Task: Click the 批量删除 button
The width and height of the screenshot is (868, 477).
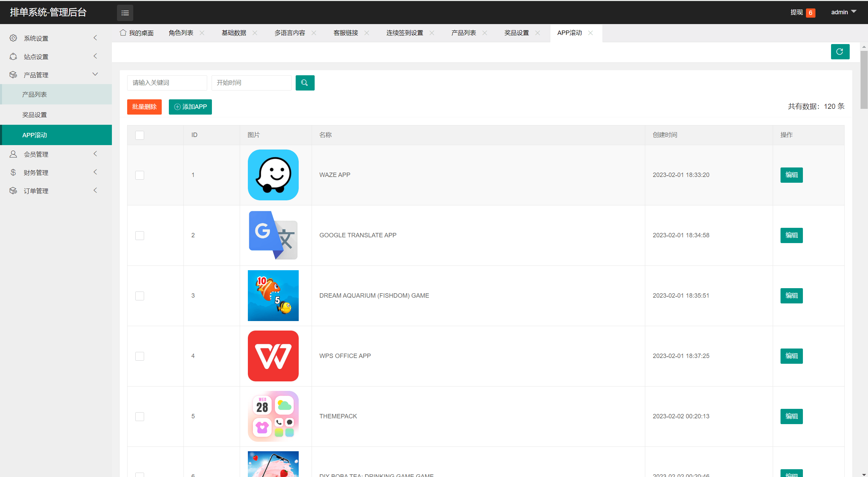Action: point(144,107)
